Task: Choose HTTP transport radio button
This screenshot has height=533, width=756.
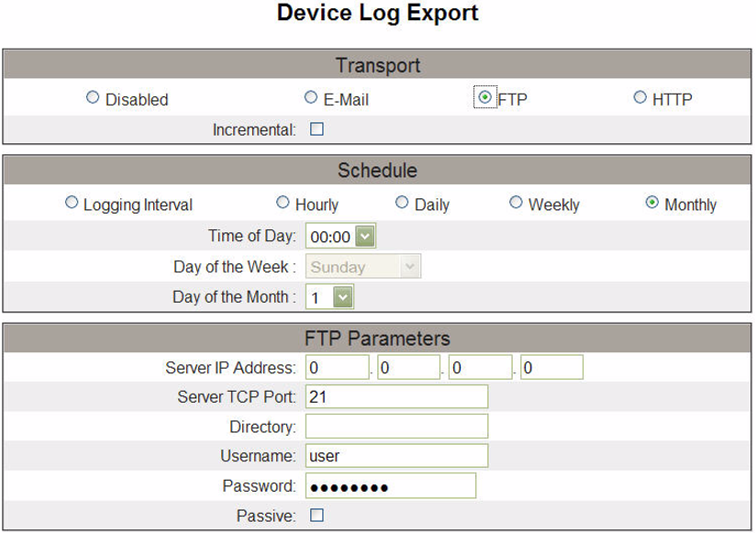Action: click(639, 97)
